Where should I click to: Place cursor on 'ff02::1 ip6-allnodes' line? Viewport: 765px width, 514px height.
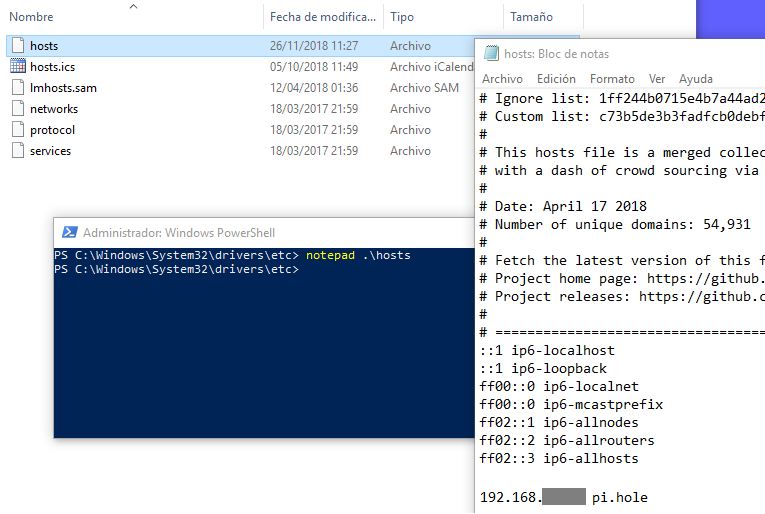(x=559, y=422)
